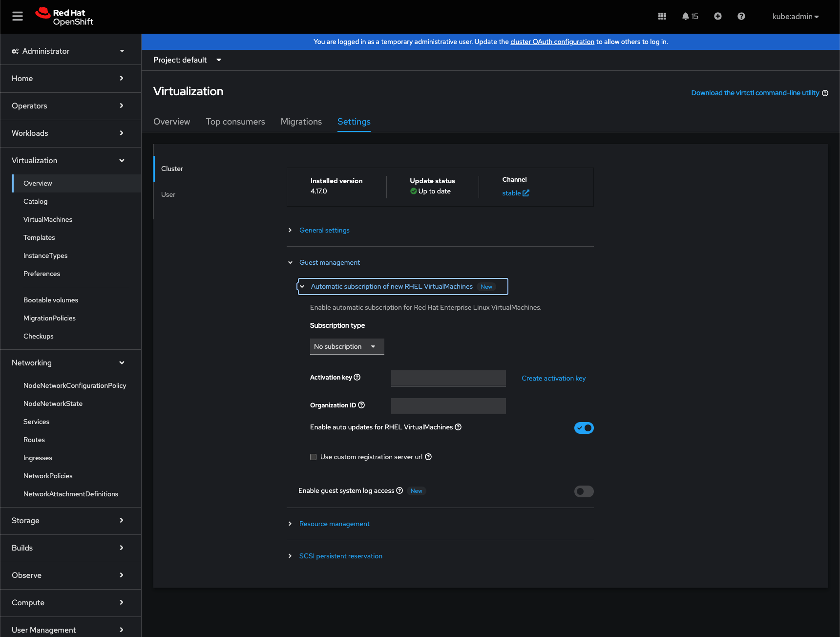Image resolution: width=840 pixels, height=637 pixels.
Task: Click the Activation key input field
Action: coord(448,378)
